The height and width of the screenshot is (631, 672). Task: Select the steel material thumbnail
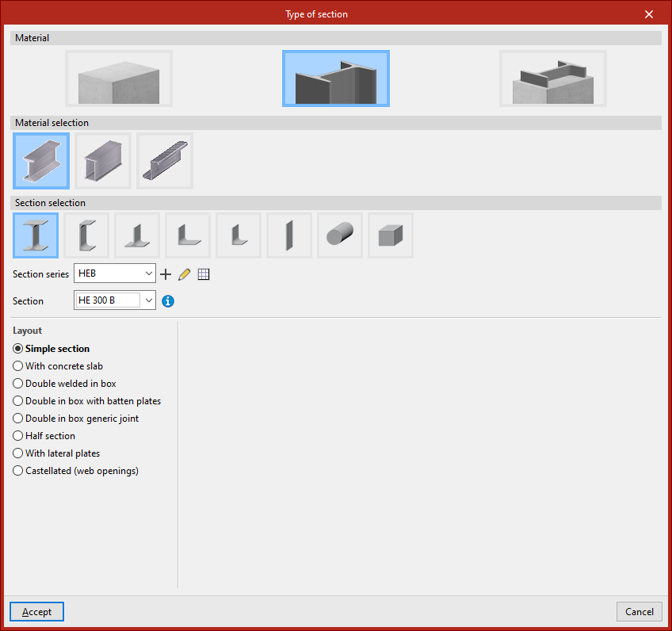[336, 78]
